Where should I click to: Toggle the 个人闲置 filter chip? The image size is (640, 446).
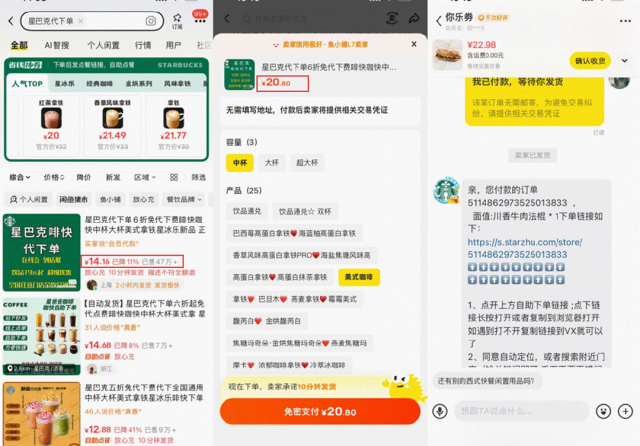pyautogui.click(x=29, y=199)
